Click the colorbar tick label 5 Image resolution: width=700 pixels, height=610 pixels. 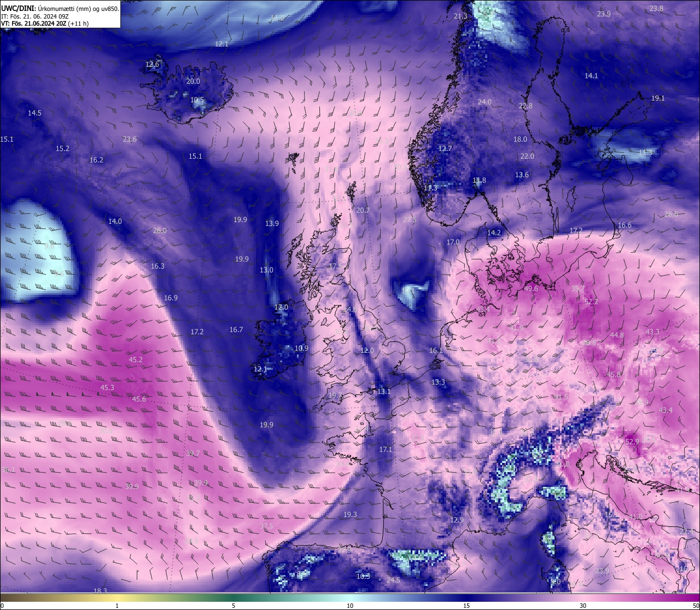pos(234,606)
